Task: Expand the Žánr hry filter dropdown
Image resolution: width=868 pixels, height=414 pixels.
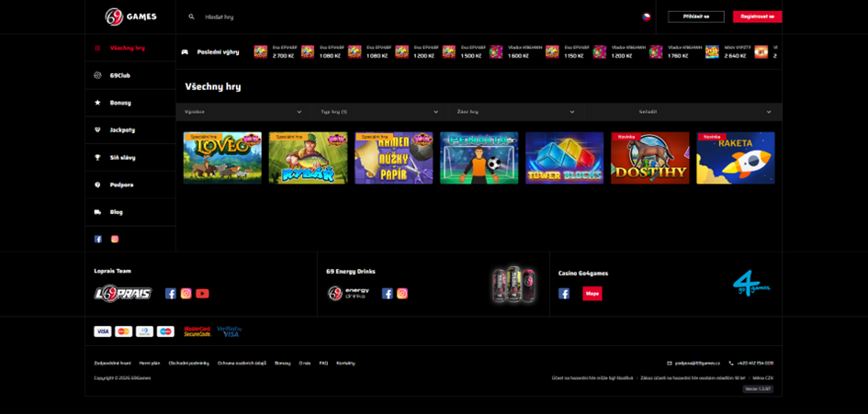Action: tap(516, 112)
